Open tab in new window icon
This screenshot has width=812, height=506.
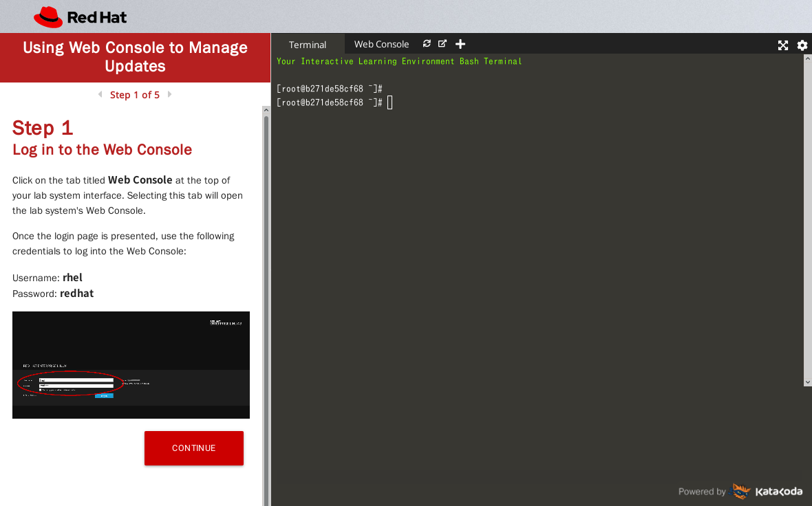click(442, 44)
